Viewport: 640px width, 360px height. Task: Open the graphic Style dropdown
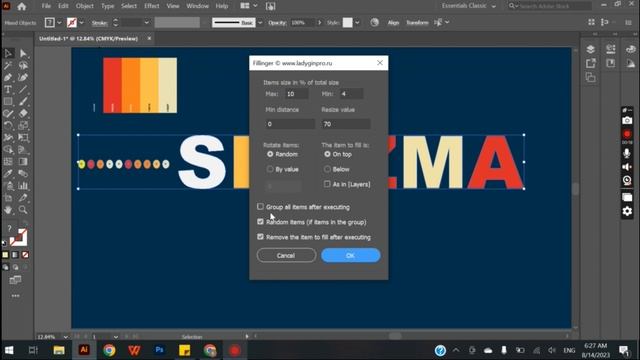[357, 23]
